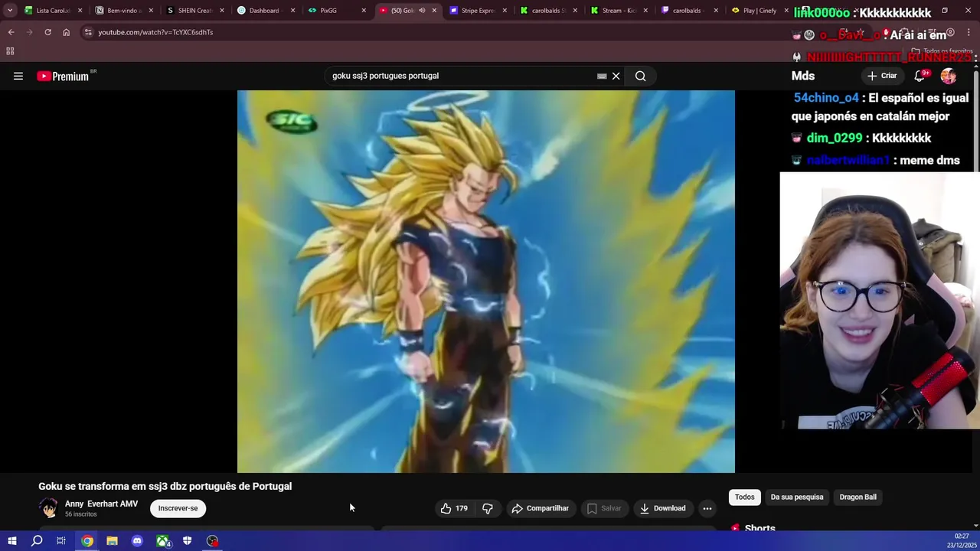Click the video title 'Goku se transforma em ssj3'
The width and height of the screenshot is (980, 551).
(x=165, y=486)
